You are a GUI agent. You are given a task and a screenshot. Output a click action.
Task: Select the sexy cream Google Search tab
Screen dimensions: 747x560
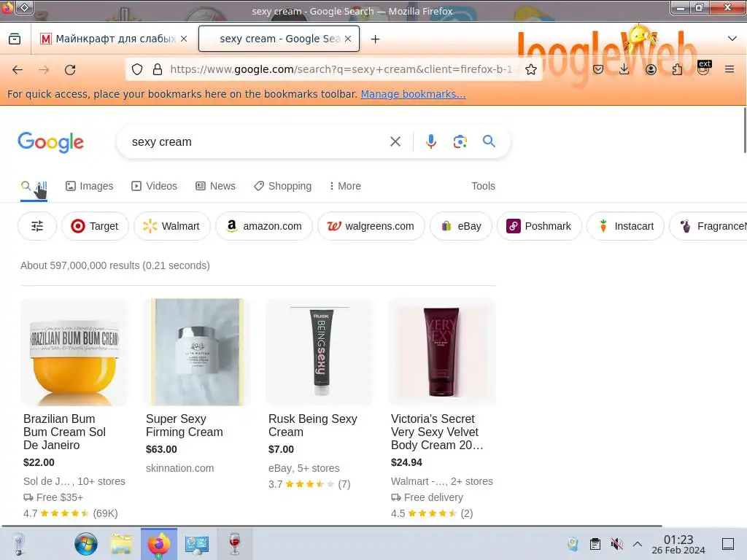click(x=279, y=39)
